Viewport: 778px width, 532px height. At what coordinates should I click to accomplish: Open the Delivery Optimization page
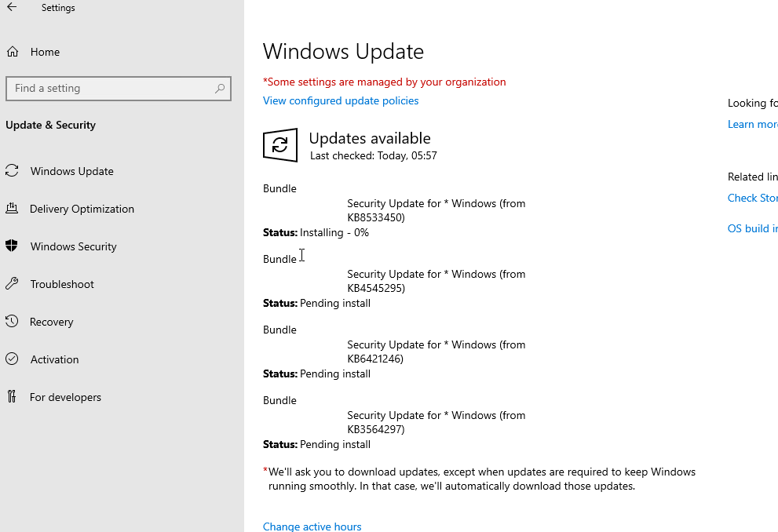point(82,209)
